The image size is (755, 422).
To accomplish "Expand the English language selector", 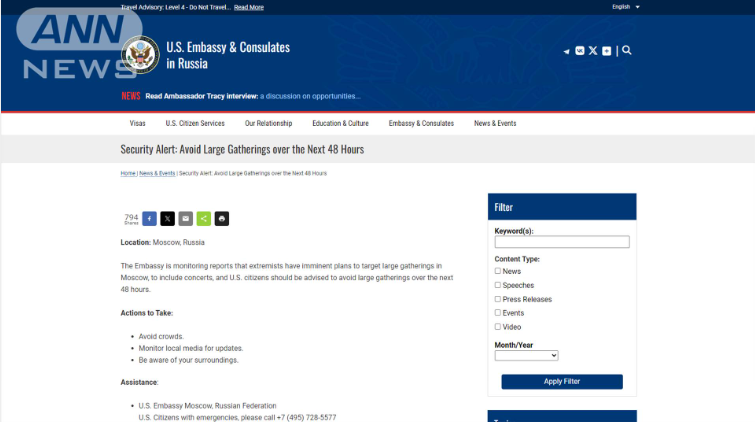I will tap(625, 7).
